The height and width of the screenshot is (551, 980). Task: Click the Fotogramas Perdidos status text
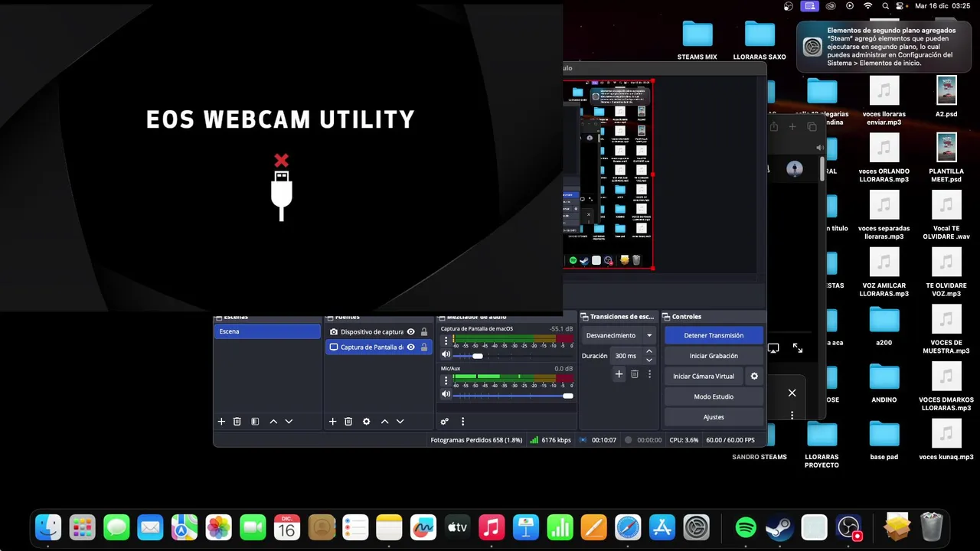coord(476,440)
